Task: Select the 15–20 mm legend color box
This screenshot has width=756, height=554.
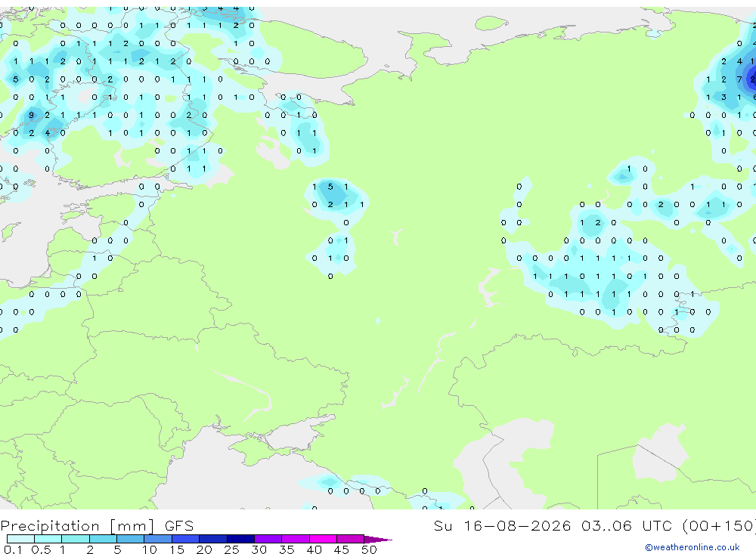Action: pyautogui.click(x=186, y=539)
